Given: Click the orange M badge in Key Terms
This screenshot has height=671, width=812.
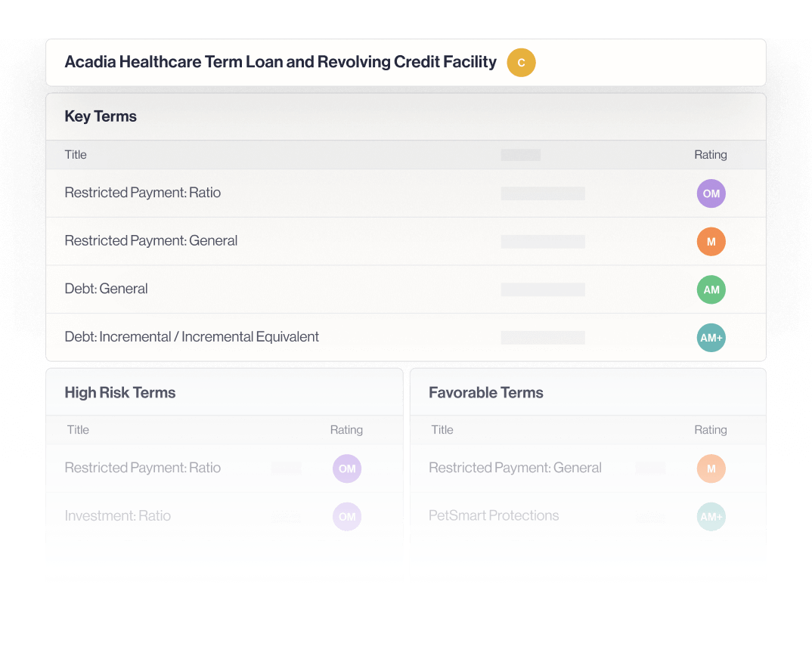Looking at the screenshot, I should 711,242.
